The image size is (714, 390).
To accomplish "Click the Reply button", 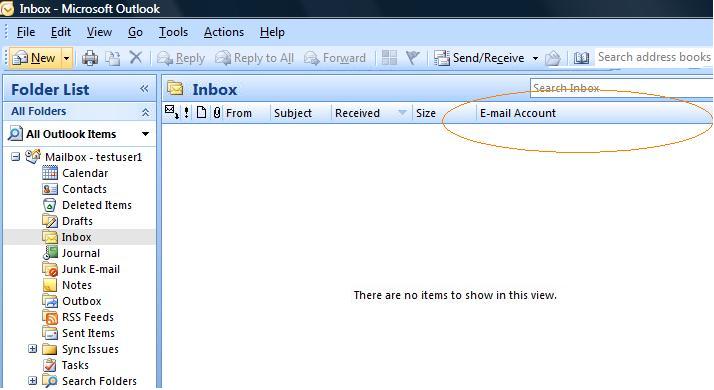I will tap(181, 58).
